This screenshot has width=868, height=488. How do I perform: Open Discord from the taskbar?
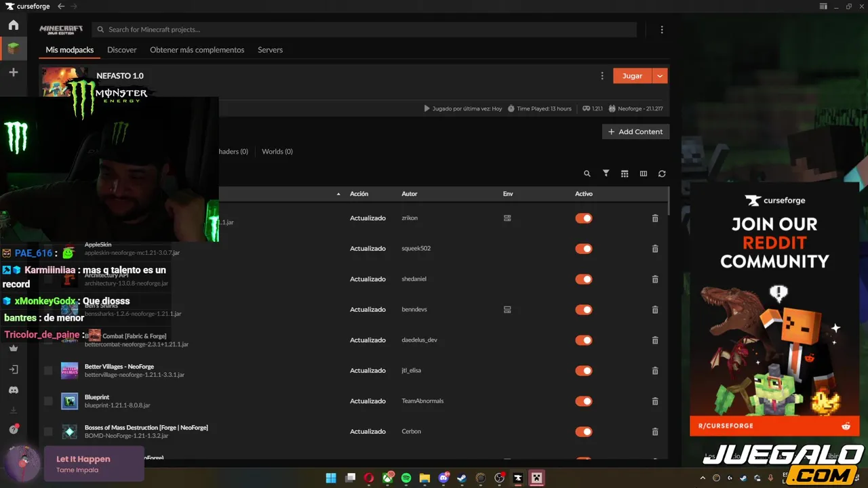[x=444, y=478]
